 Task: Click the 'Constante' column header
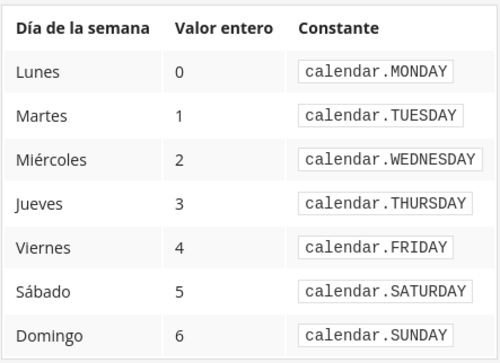[x=339, y=28]
